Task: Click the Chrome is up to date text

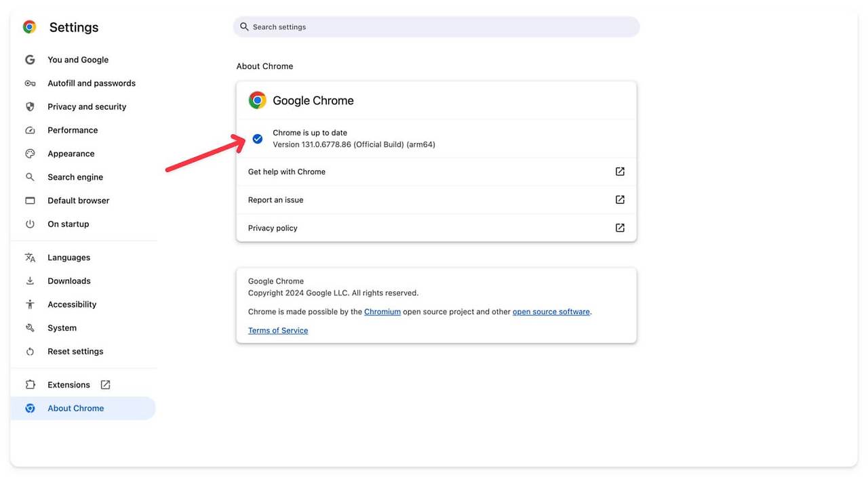Action: [x=310, y=133]
